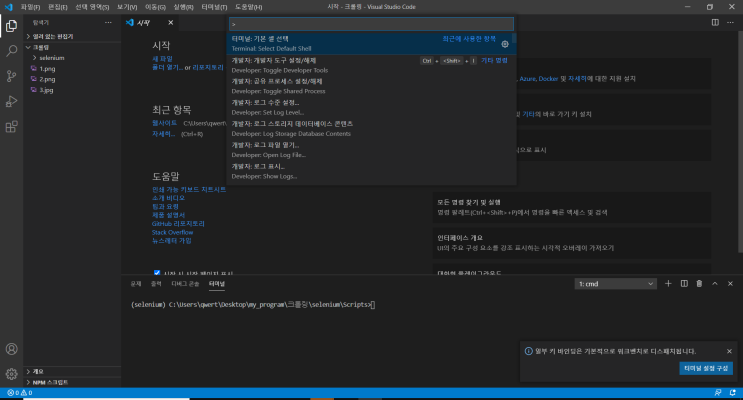Image resolution: width=743 pixels, height=400 pixels.
Task: Kill the terminal with trash icon
Action: click(699, 283)
